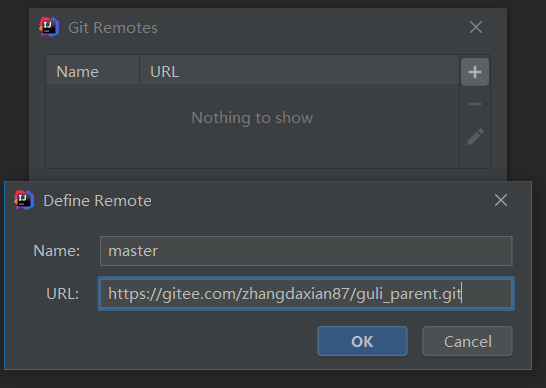Click the Define Remote title text
Viewport: 546px width, 388px height.
[x=98, y=201]
